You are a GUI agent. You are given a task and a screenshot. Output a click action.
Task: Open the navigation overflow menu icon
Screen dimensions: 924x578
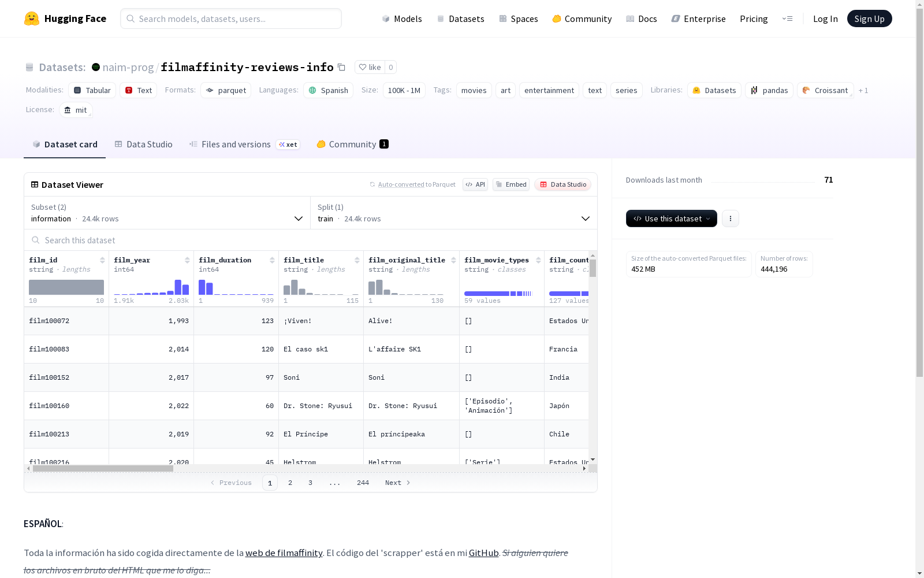point(787,18)
